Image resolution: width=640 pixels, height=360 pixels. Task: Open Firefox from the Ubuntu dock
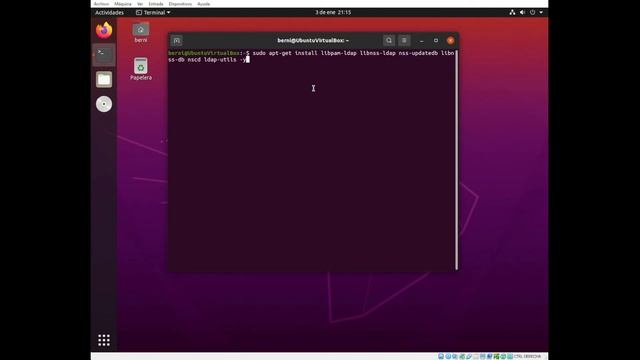pos(104,30)
